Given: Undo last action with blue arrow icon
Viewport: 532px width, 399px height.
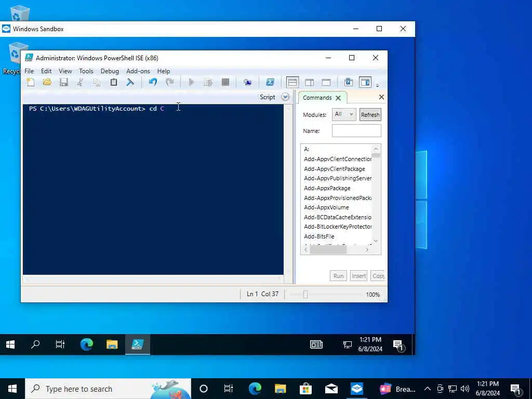Looking at the screenshot, I should tap(153, 83).
